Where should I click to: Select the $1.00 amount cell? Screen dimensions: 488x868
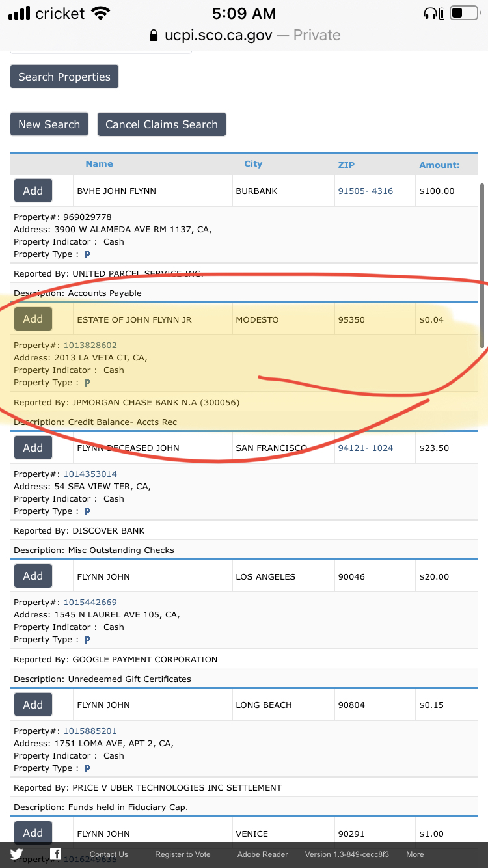click(x=447, y=834)
